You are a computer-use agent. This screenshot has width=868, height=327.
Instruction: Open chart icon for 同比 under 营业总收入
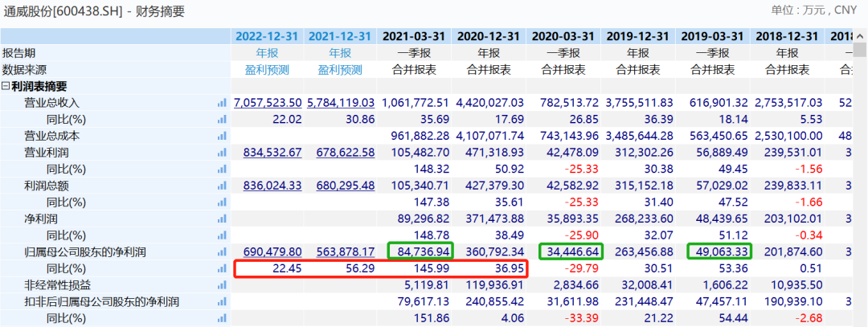pyautogui.click(x=222, y=119)
